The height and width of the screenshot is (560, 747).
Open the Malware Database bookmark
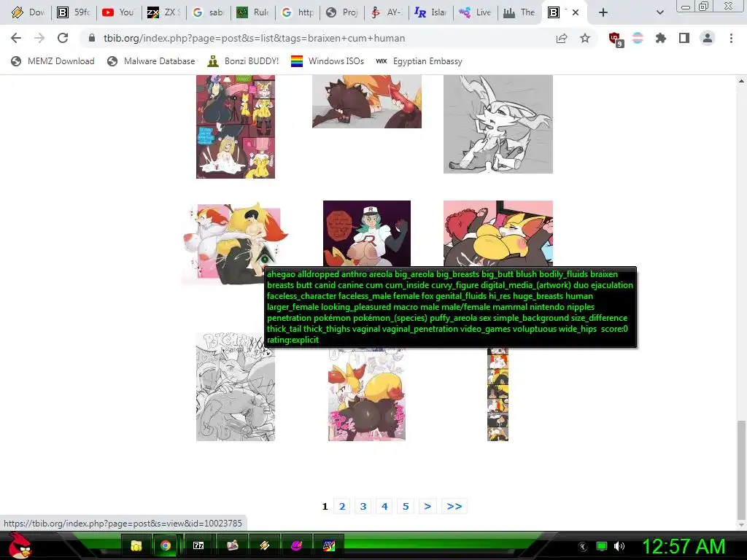[x=152, y=61]
